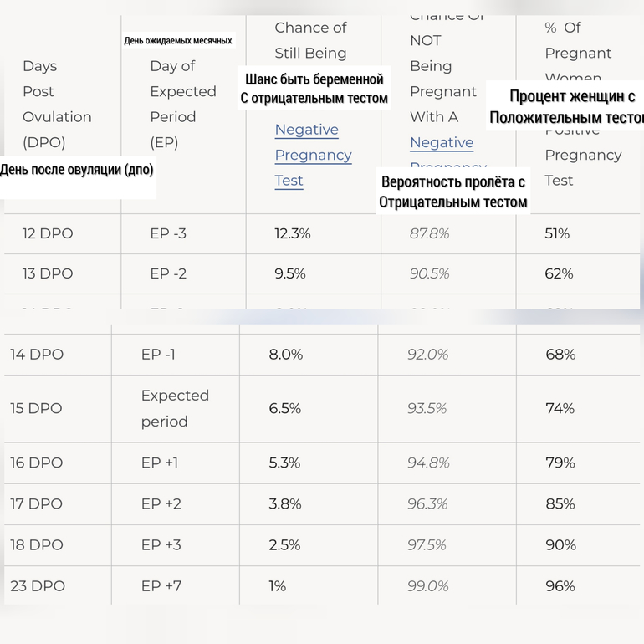
Task: Click the 99.0% italic value
Action: click(x=427, y=586)
